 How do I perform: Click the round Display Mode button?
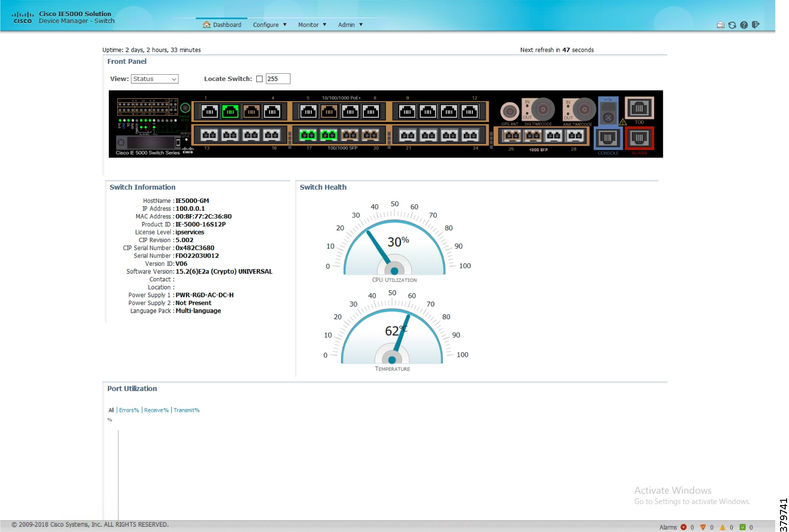pos(185,108)
